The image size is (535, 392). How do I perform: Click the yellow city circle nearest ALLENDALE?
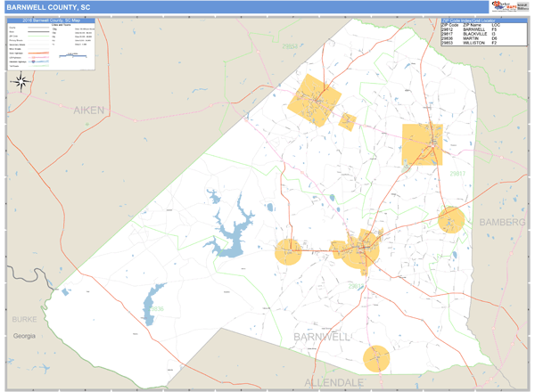tap(376, 359)
